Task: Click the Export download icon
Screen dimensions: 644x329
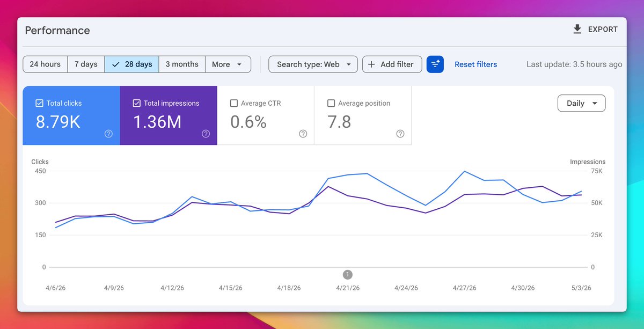Action: (577, 30)
